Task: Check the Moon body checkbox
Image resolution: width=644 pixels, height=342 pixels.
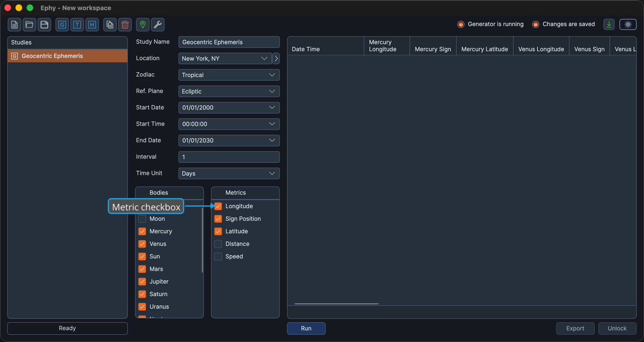Action: [142, 219]
